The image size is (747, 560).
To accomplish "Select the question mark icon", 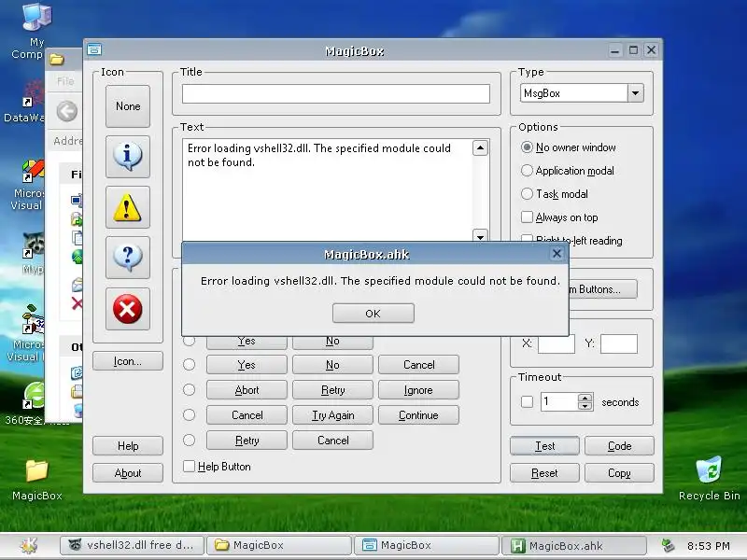I will click(128, 258).
